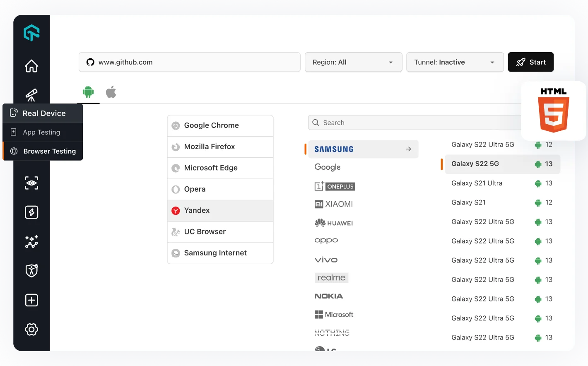Select the Galaxy S21 Ultra device
Screen dimensions: 588x366
pos(477,183)
